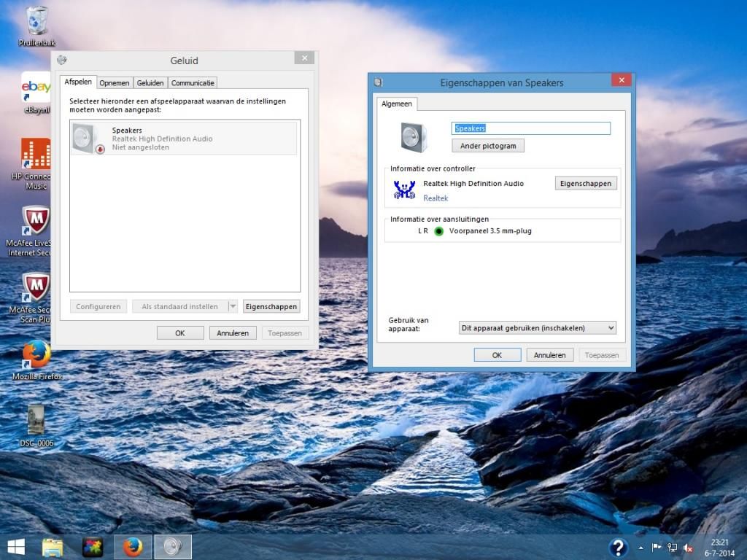This screenshot has width=747, height=560.
Task: Open McAfee LiveSafe Internet Security shortcut
Action: [x=36, y=221]
